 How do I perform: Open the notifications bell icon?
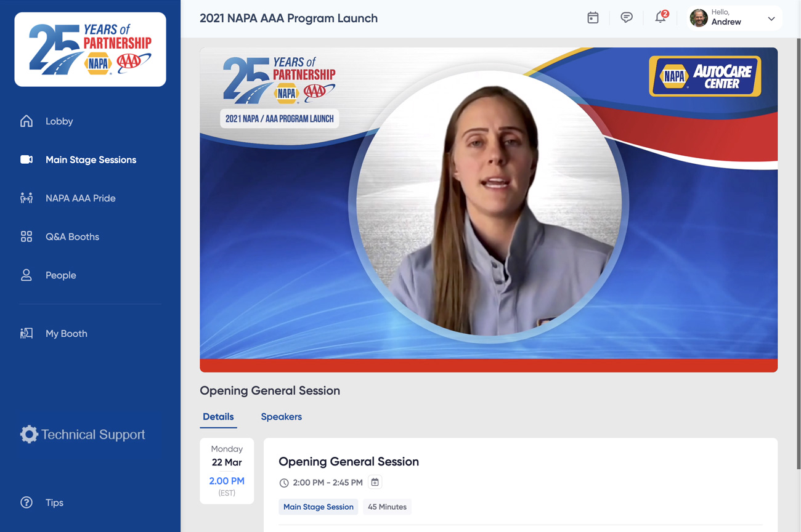coord(660,18)
